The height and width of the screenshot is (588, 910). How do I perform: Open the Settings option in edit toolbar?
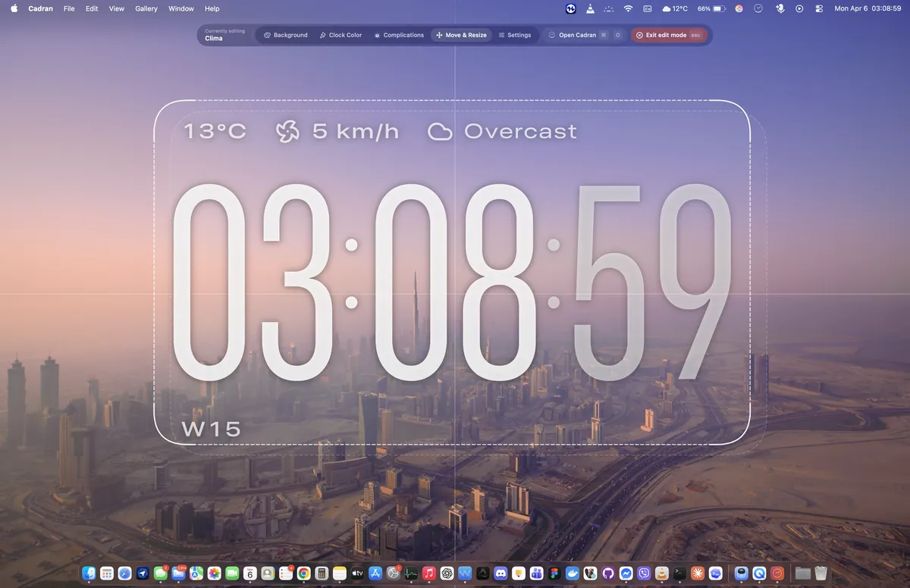click(x=514, y=35)
